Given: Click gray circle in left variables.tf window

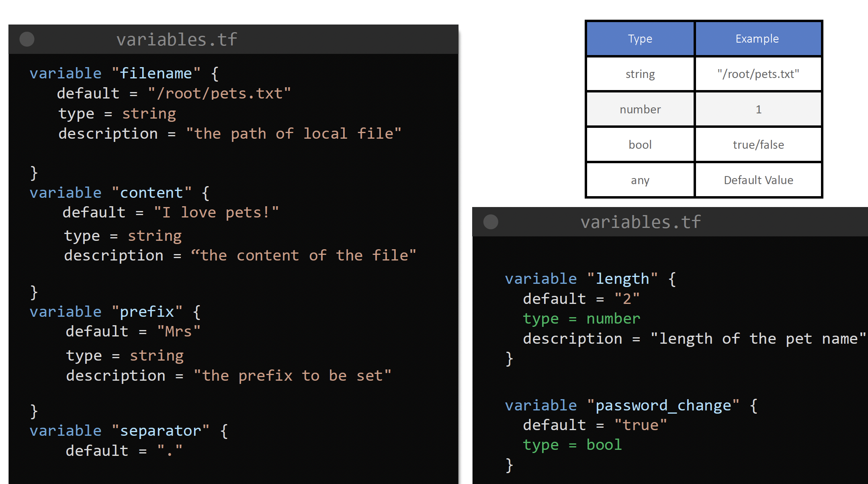Looking at the screenshot, I should [x=27, y=39].
